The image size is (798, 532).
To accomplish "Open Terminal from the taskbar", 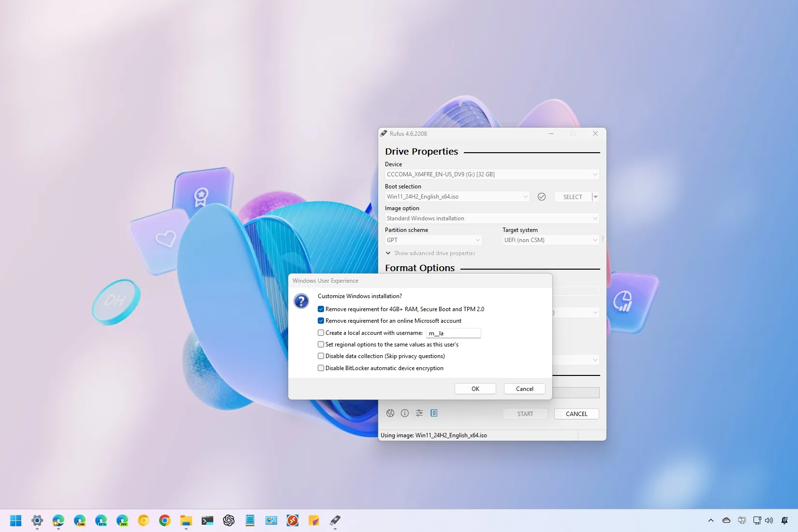I will coord(207,520).
